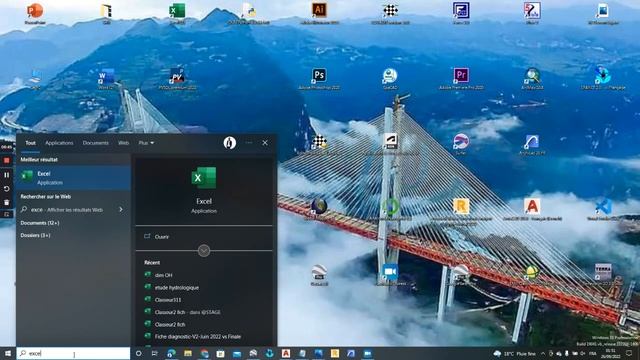The width and height of the screenshot is (640, 360).
Task: Delete the recording with the trash icon
Action: (7, 202)
